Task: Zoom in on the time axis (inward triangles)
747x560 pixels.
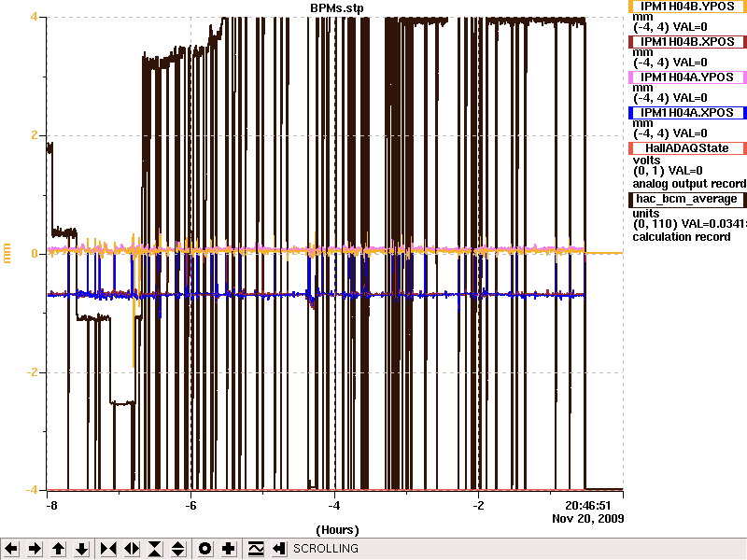Action: (x=108, y=549)
